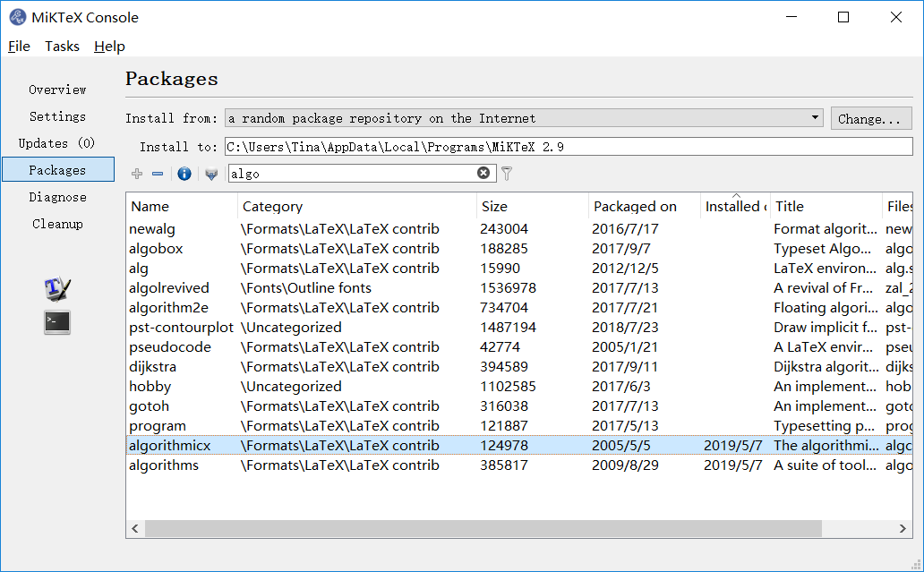924x572 pixels.
Task: Open the Tasks menu
Action: 62,46
